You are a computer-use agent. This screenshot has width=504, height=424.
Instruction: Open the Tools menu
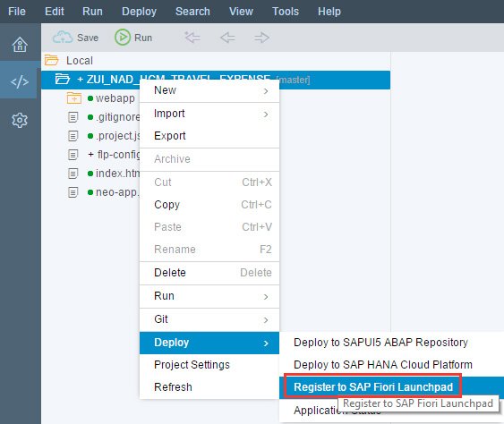pyautogui.click(x=286, y=12)
